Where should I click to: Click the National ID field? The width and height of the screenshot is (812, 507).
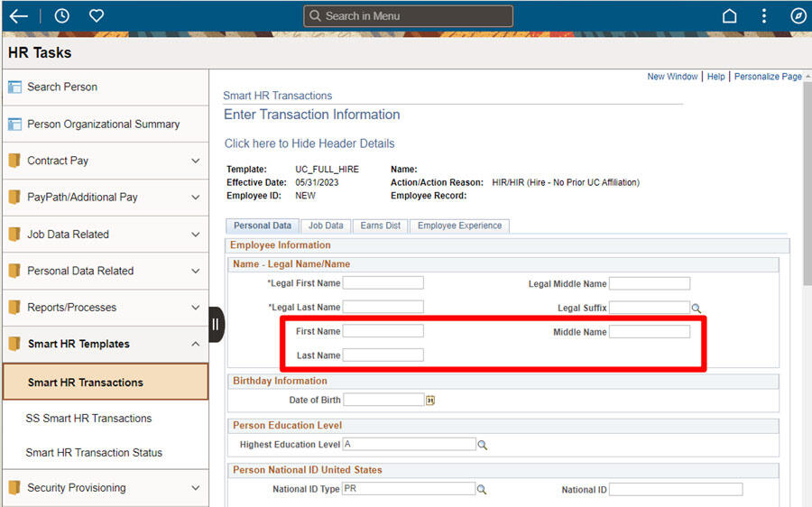[x=676, y=489]
